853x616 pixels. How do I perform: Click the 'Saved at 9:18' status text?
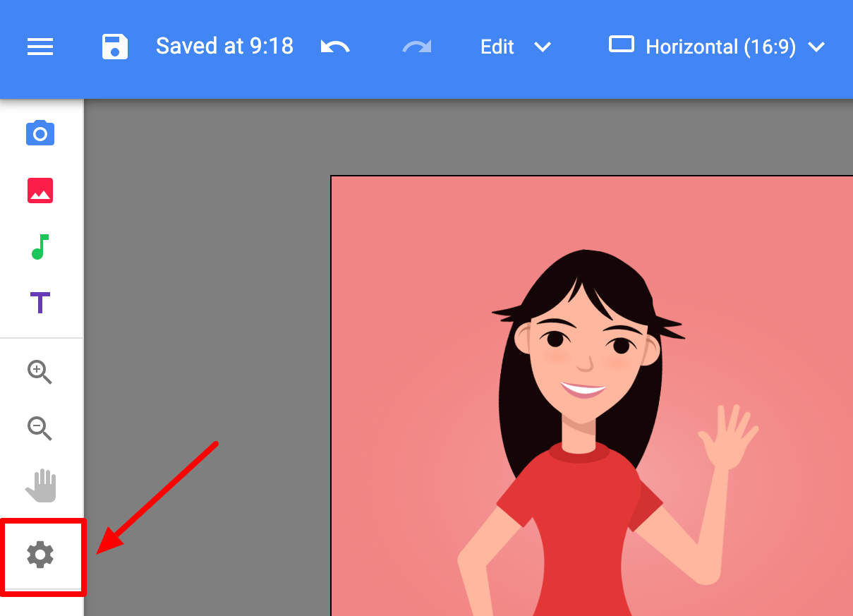pyautogui.click(x=224, y=47)
